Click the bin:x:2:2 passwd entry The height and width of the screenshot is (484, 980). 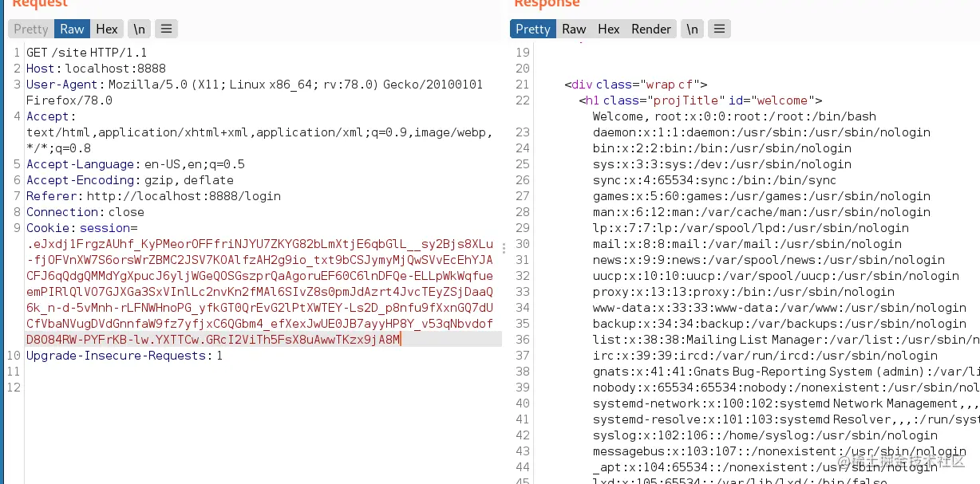(722, 148)
